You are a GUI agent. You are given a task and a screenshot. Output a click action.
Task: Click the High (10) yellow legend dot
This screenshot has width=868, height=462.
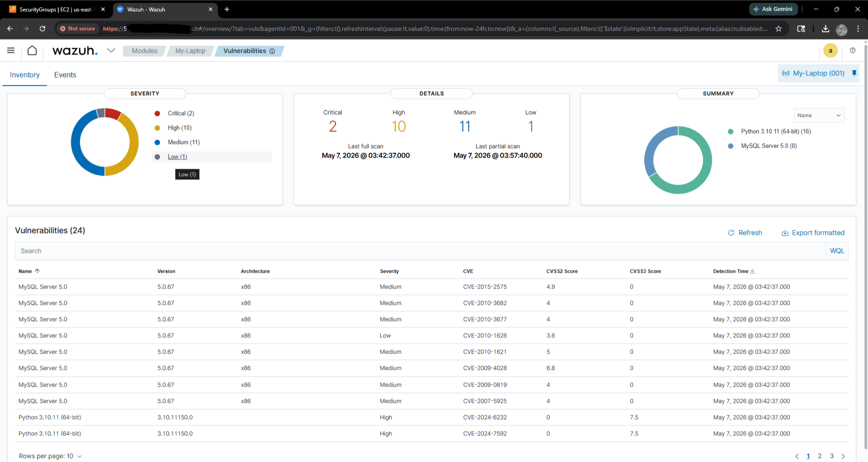(x=157, y=128)
